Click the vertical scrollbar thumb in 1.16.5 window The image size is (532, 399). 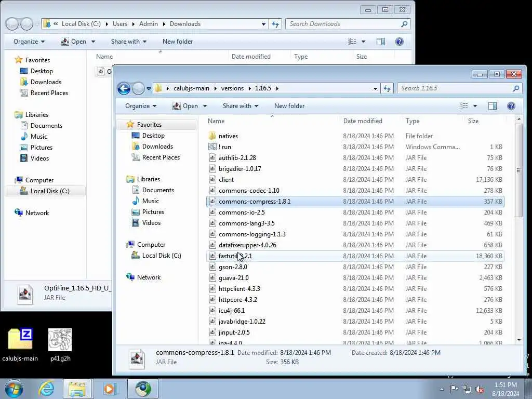518,170
